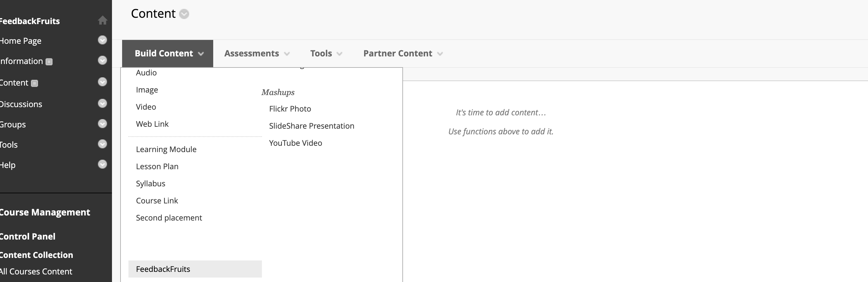
Task: Click the small page icon beside sidebar Content
Action: coord(34,83)
